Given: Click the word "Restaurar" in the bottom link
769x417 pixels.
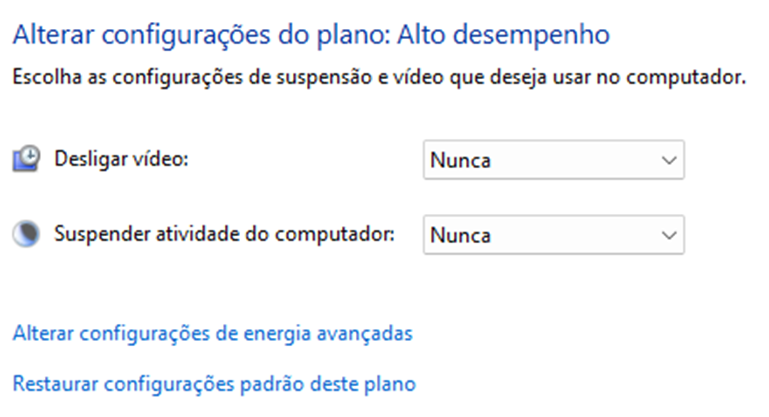Looking at the screenshot, I should (x=53, y=383).
